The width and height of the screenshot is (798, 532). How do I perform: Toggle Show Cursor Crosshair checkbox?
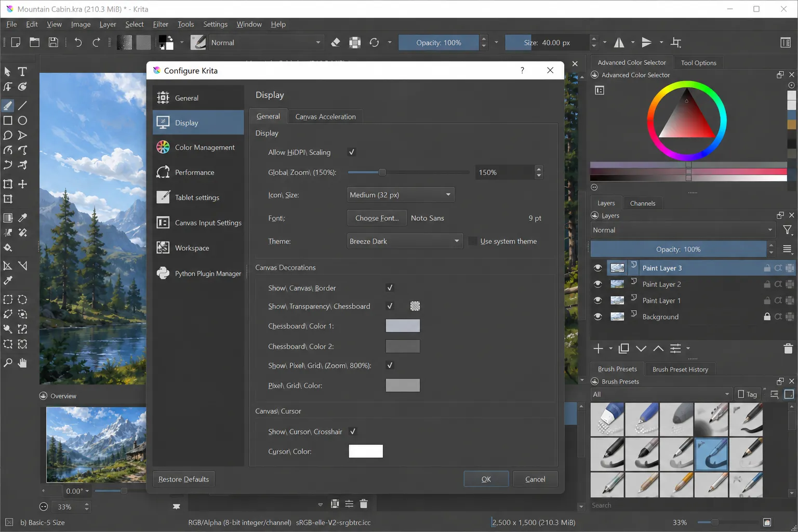353,431
